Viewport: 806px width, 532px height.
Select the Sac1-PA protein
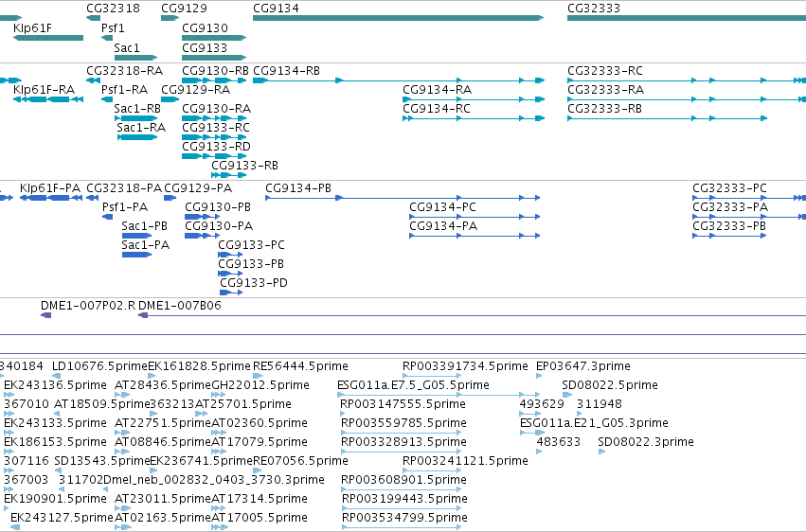136,255
